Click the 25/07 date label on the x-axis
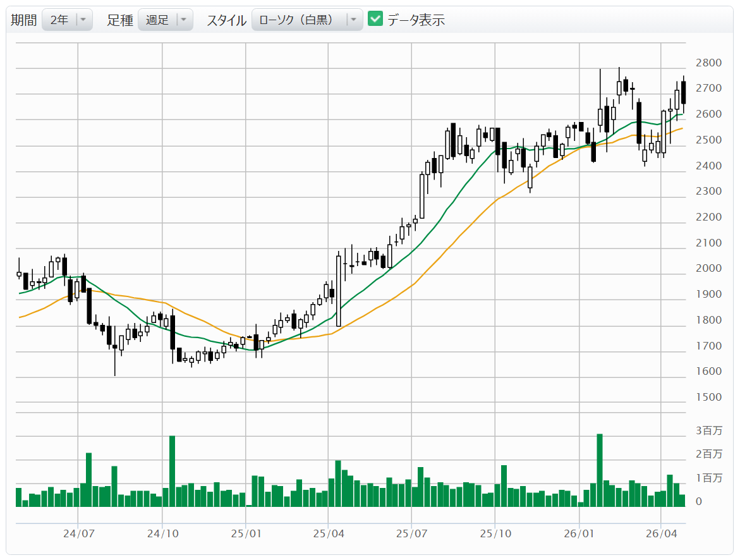The width and height of the screenshot is (740, 560). tap(411, 534)
